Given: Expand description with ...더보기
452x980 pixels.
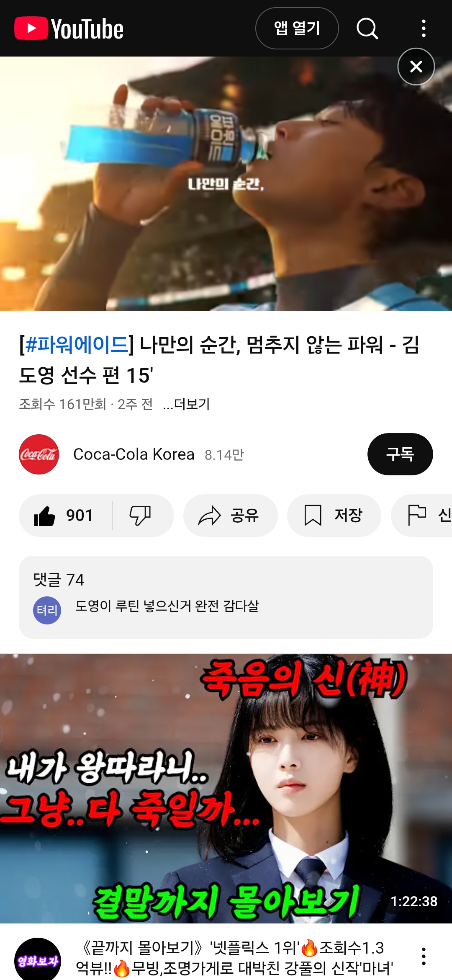Looking at the screenshot, I should (186, 404).
